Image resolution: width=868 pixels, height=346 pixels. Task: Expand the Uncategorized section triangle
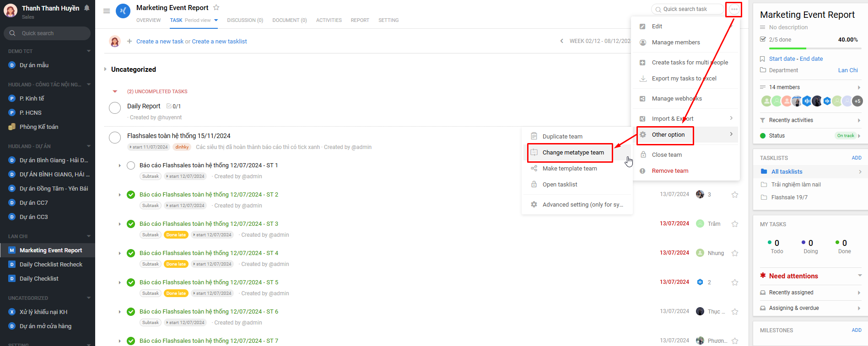[x=105, y=69]
